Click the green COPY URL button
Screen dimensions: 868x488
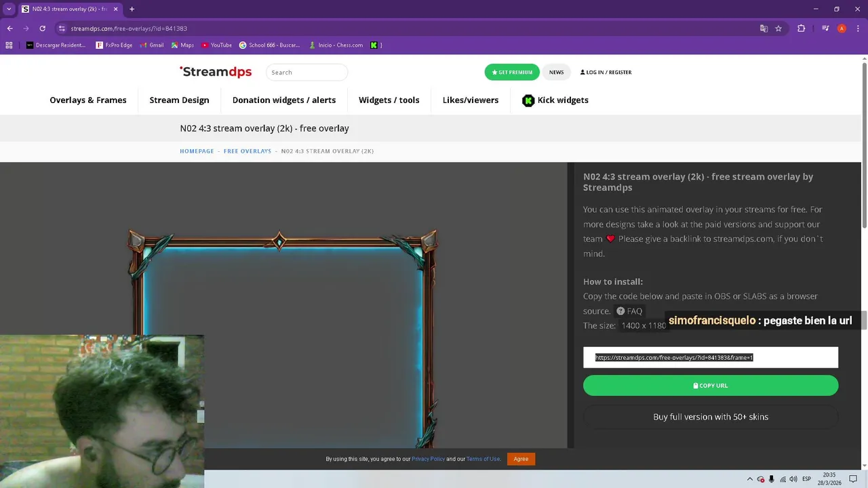coord(711,386)
